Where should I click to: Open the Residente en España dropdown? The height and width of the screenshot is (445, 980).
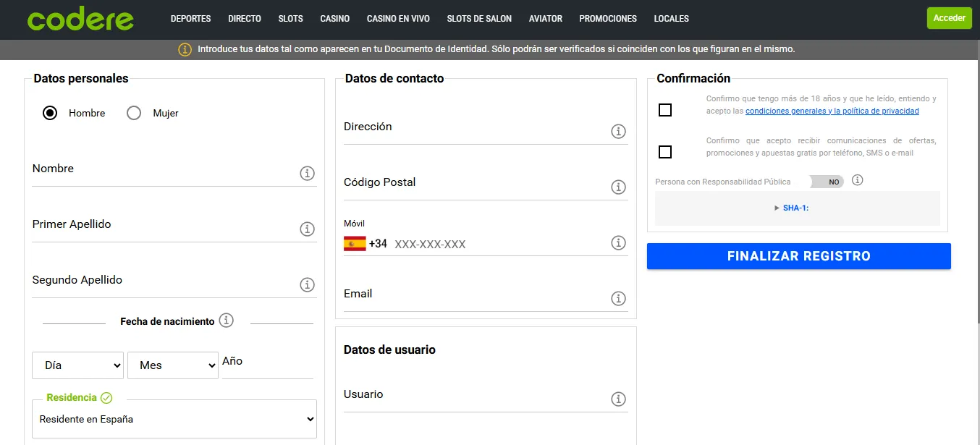(174, 418)
